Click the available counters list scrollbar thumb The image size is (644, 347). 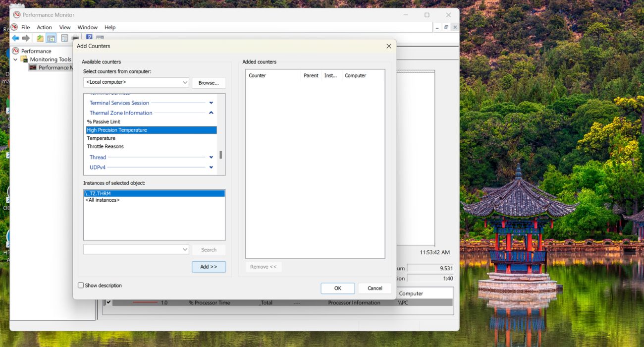click(221, 155)
